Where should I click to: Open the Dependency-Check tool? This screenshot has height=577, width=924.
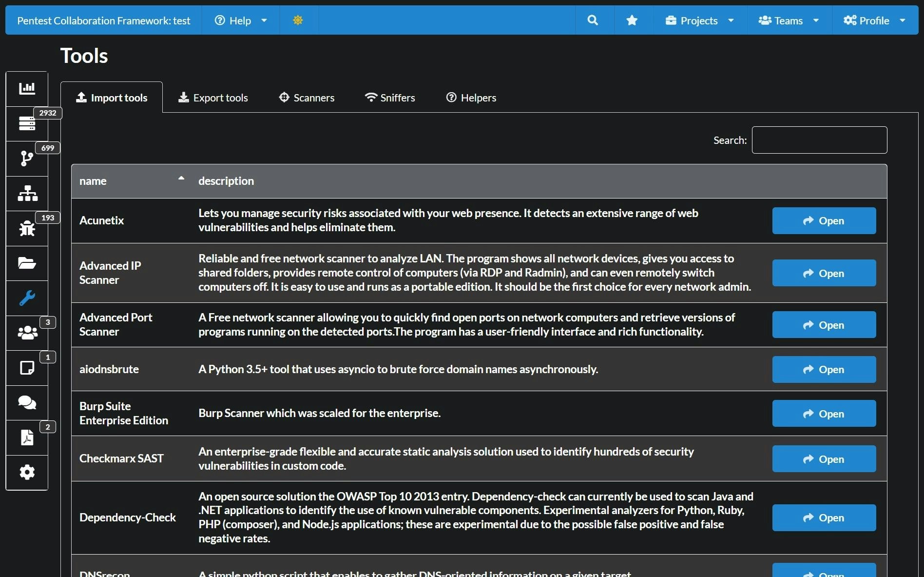[x=824, y=517]
